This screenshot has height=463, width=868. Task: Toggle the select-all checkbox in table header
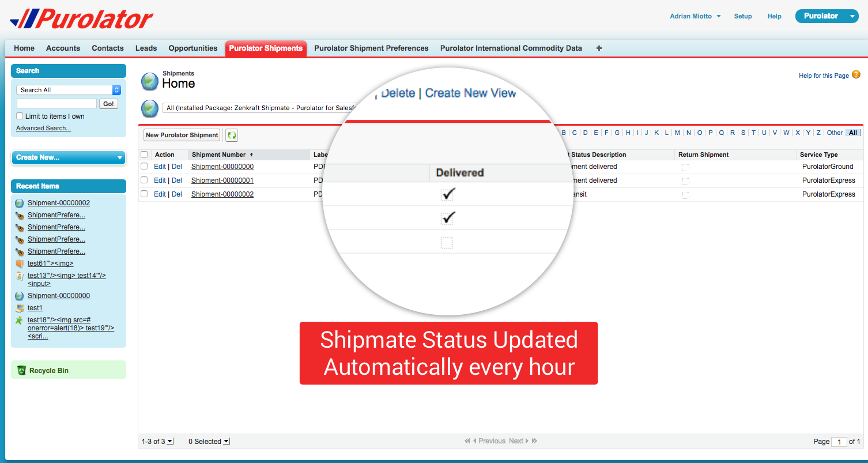[144, 155]
